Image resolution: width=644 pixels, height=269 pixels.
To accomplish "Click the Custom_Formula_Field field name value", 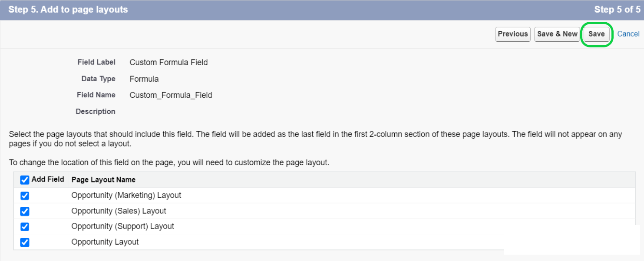I will pos(171,95).
